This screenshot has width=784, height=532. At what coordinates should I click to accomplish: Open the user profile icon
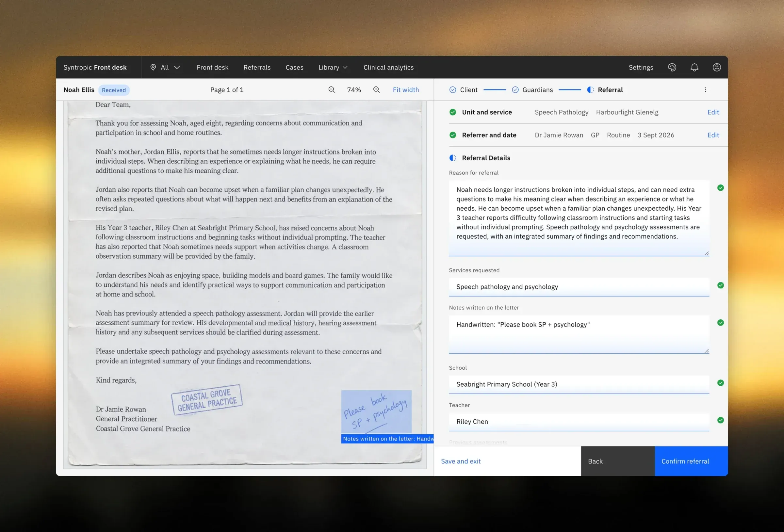[x=717, y=68]
